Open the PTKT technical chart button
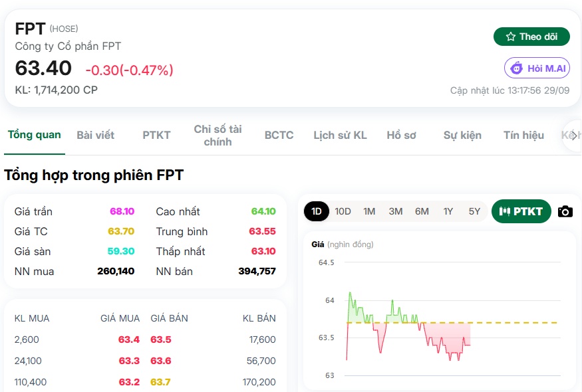 coord(521,211)
